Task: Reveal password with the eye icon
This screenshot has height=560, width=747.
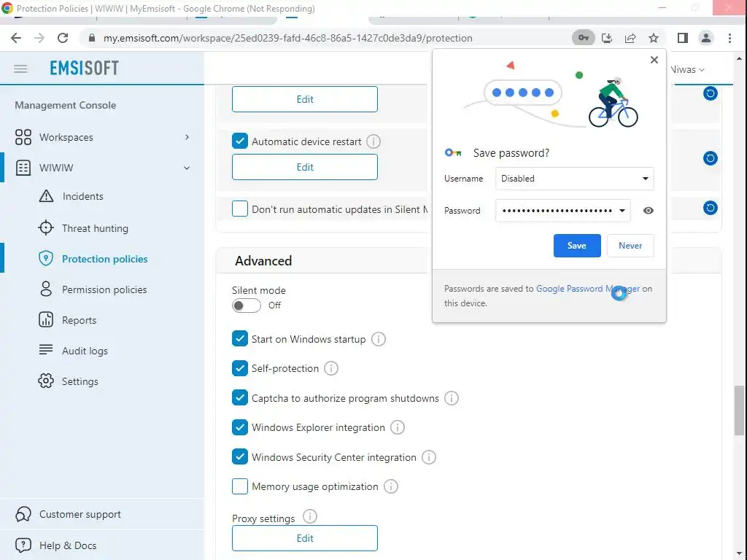Action: (648, 211)
